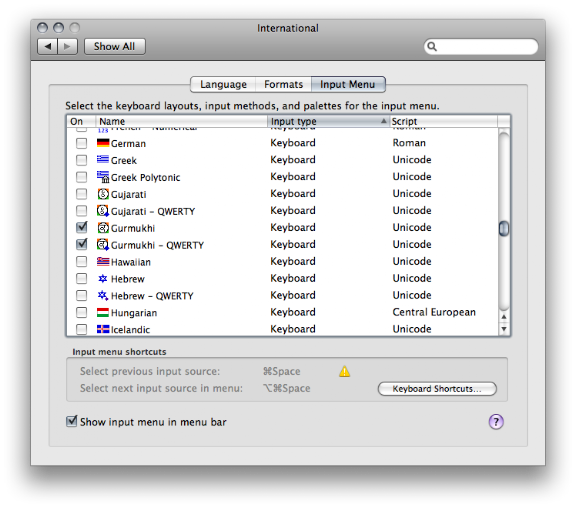The image size is (576, 508).
Task: Click the scrollbar thumb in the list
Action: pos(504,228)
